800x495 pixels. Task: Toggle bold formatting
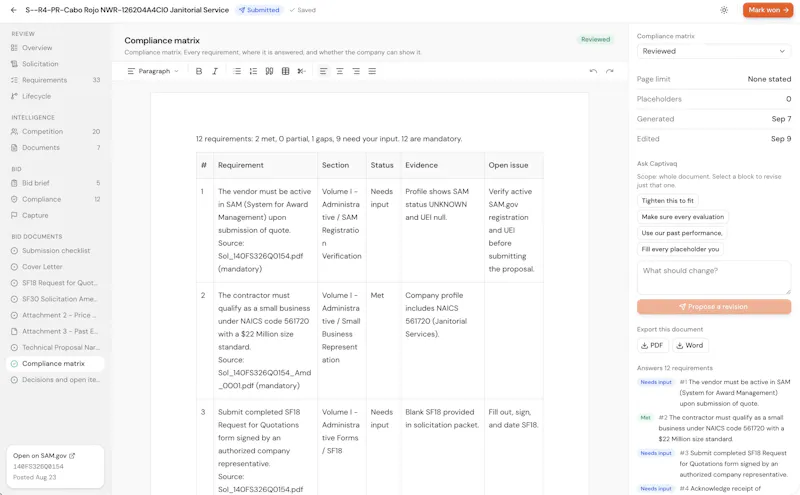tap(199, 71)
